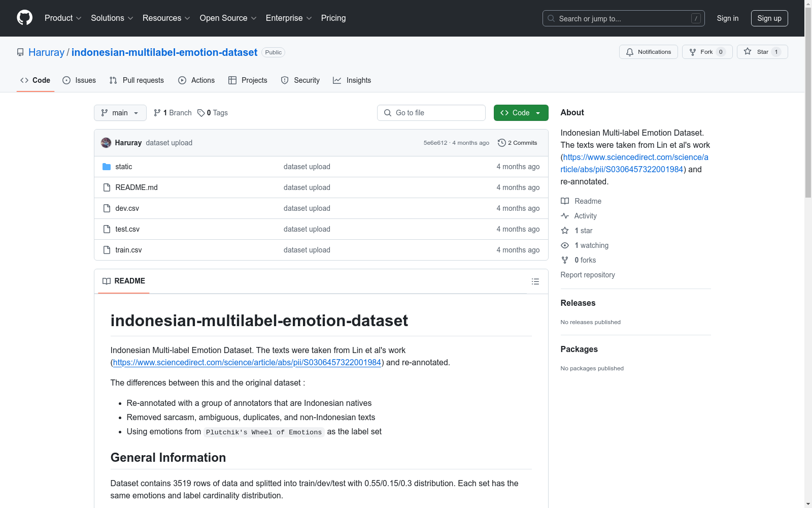The image size is (812, 508).
Task: Switch to the Security tab
Action: pyautogui.click(x=300, y=80)
